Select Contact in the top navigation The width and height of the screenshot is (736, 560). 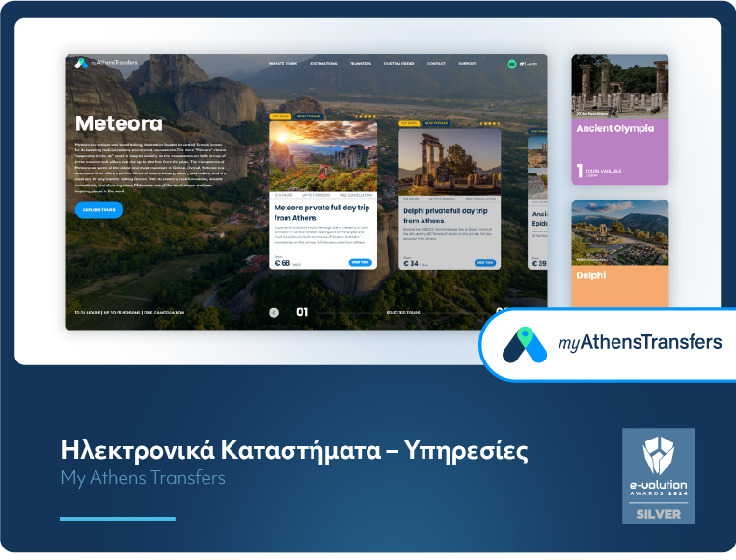click(436, 64)
